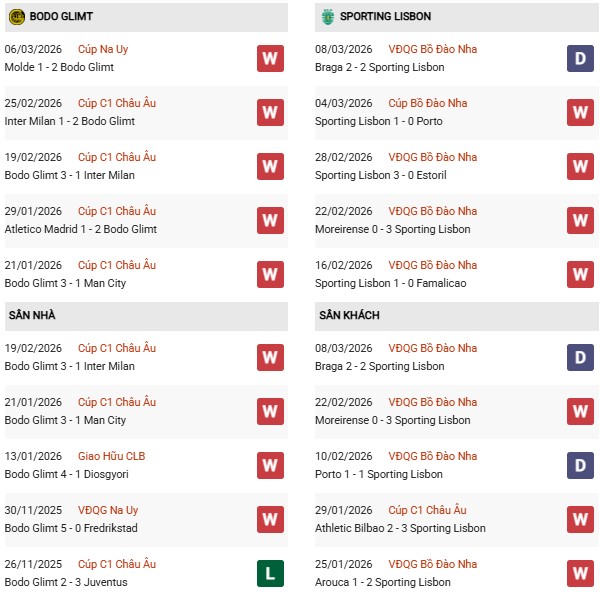Click the W badge for Molde match
This screenshot has height=595, width=600.
pyautogui.click(x=270, y=58)
